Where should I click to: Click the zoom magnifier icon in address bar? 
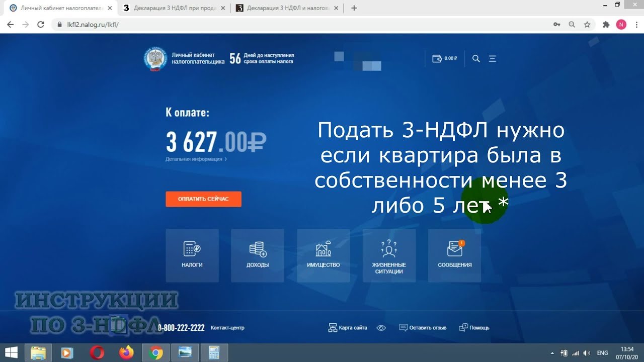tap(572, 24)
